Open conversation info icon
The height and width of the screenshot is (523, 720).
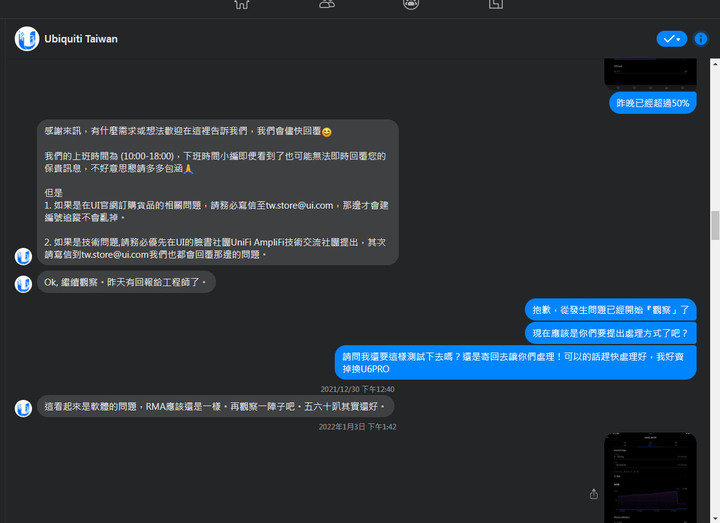[x=701, y=39]
